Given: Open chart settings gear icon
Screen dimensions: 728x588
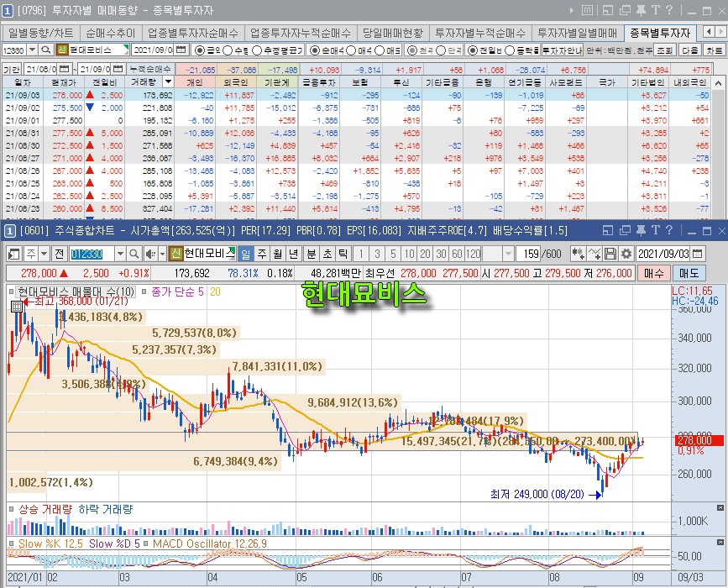Looking at the screenshot, I should click(x=626, y=254).
